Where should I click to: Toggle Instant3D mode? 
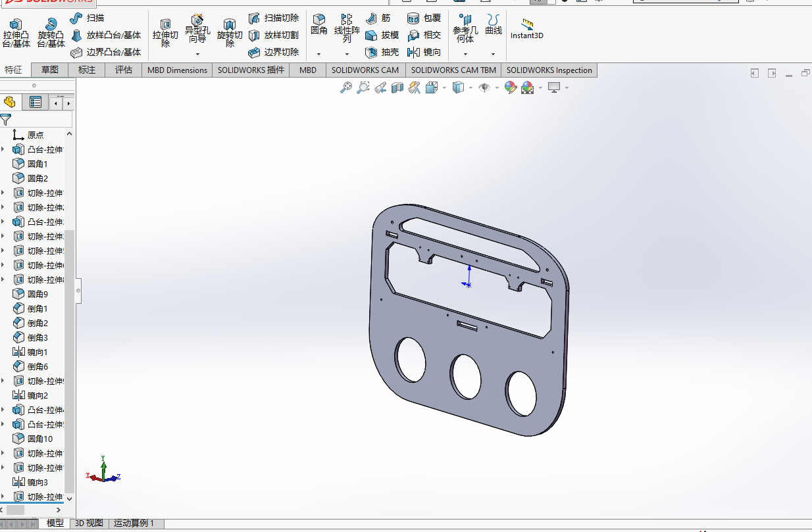click(527, 29)
